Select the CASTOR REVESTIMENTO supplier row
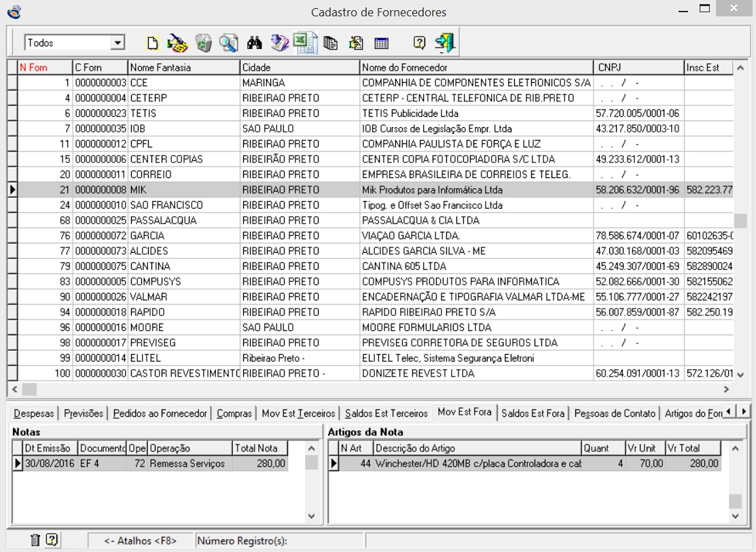The width and height of the screenshot is (756, 552). point(375,373)
